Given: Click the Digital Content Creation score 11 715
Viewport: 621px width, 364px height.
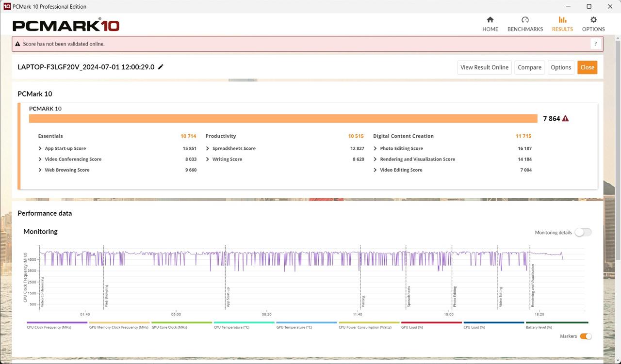Looking at the screenshot, I should click(523, 136).
